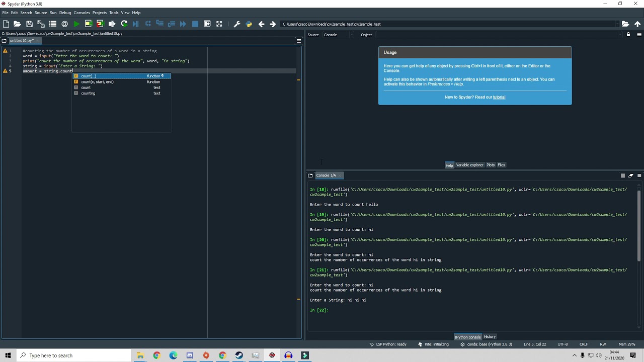Interrupt kernel with the console stop square
This screenshot has height=362, width=644.
[x=622, y=175]
